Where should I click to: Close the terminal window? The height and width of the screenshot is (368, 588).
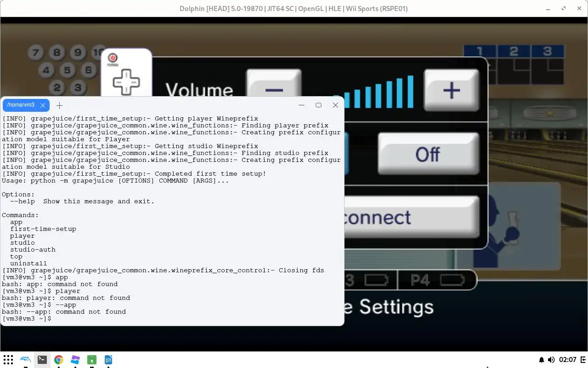click(335, 105)
